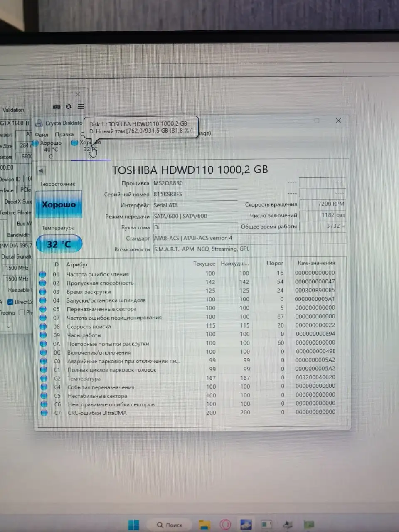The image size is (399, 532).
Task: Open the hamburger menu icon in GPU-Z
Action: pyautogui.click(x=81, y=107)
